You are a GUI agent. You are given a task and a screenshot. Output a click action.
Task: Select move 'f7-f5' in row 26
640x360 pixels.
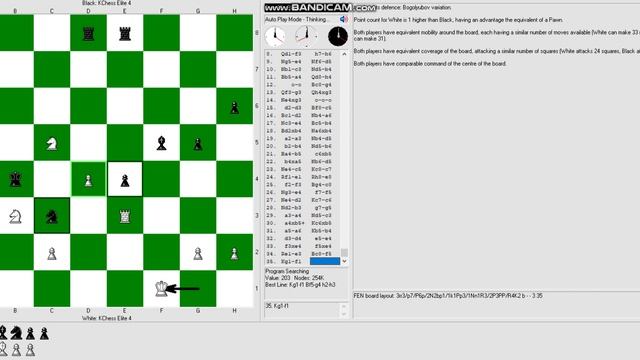click(x=323, y=192)
